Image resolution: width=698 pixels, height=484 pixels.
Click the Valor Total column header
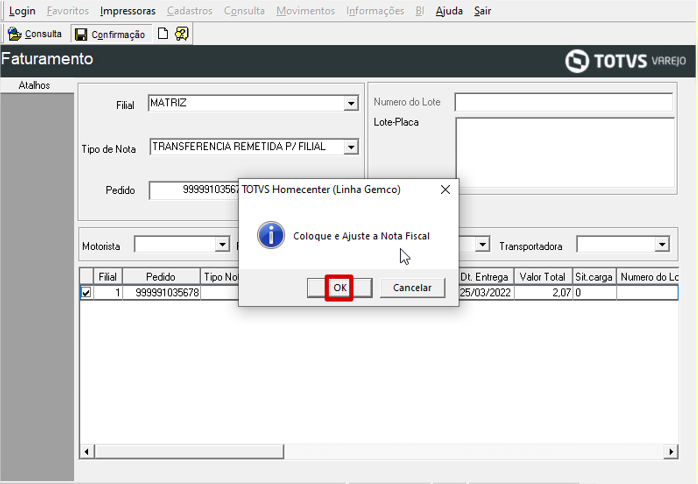tap(543, 277)
